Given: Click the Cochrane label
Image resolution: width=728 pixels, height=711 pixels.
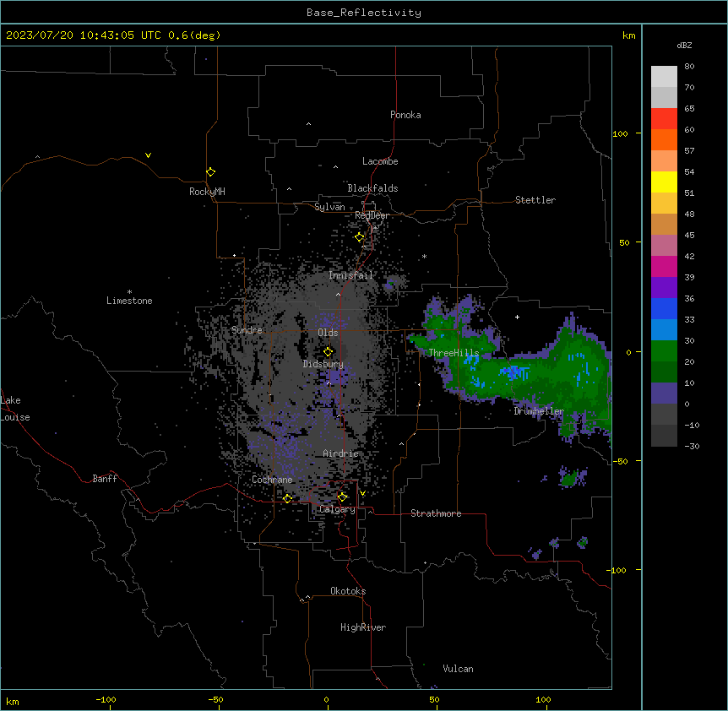Looking at the screenshot, I should coord(272,480).
